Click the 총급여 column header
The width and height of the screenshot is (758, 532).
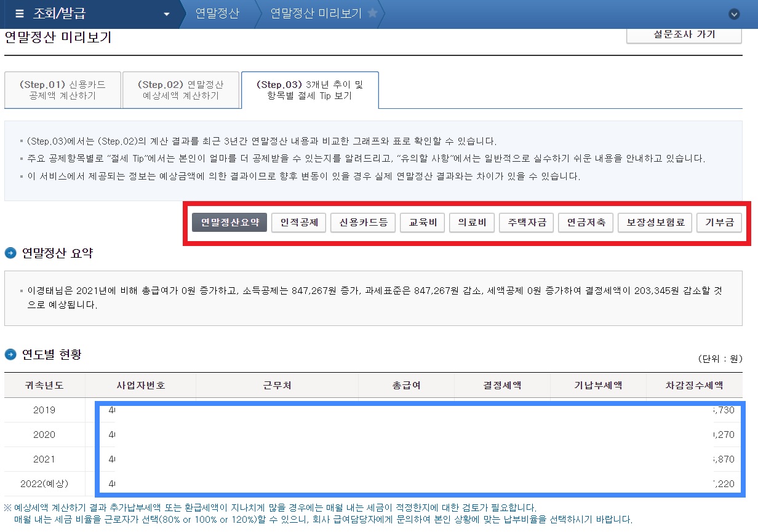[x=406, y=386]
